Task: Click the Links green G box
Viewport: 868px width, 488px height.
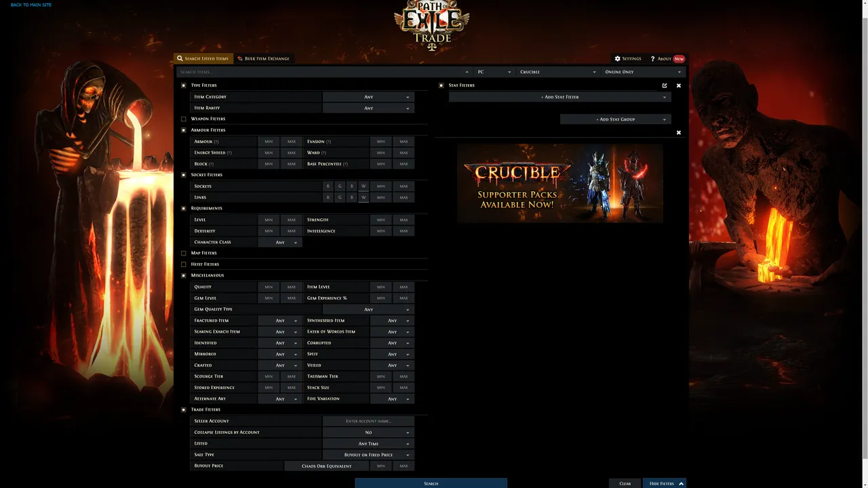Action: click(x=340, y=197)
